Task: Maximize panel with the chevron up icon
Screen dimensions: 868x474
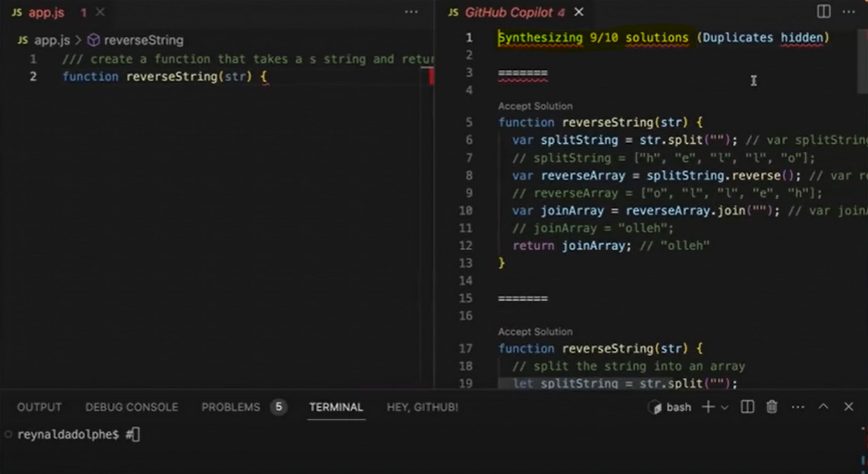Action: click(823, 407)
